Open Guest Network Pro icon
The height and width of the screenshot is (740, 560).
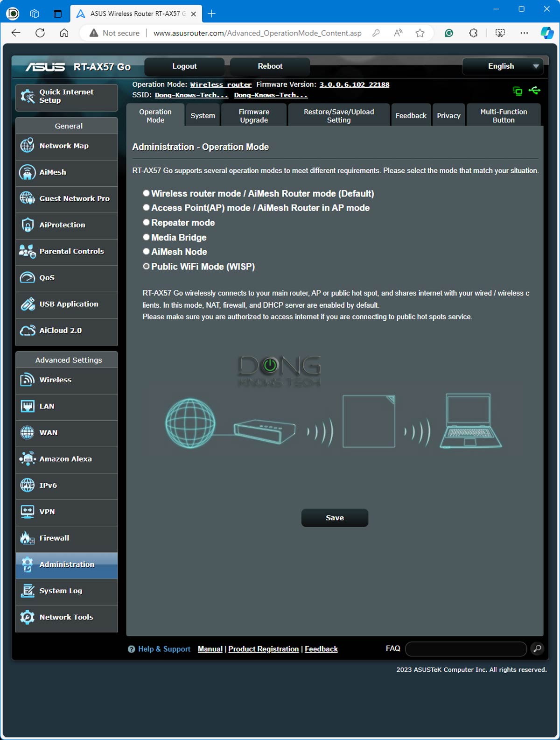(x=27, y=198)
